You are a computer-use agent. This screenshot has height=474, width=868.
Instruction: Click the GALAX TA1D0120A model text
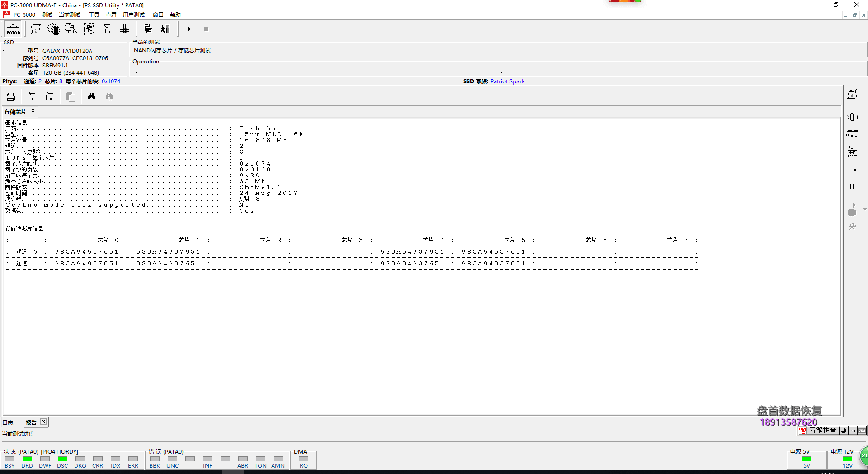tap(67, 51)
